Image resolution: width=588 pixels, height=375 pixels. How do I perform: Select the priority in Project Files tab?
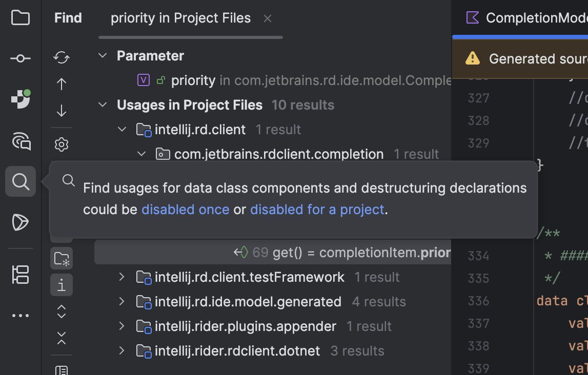click(x=180, y=18)
